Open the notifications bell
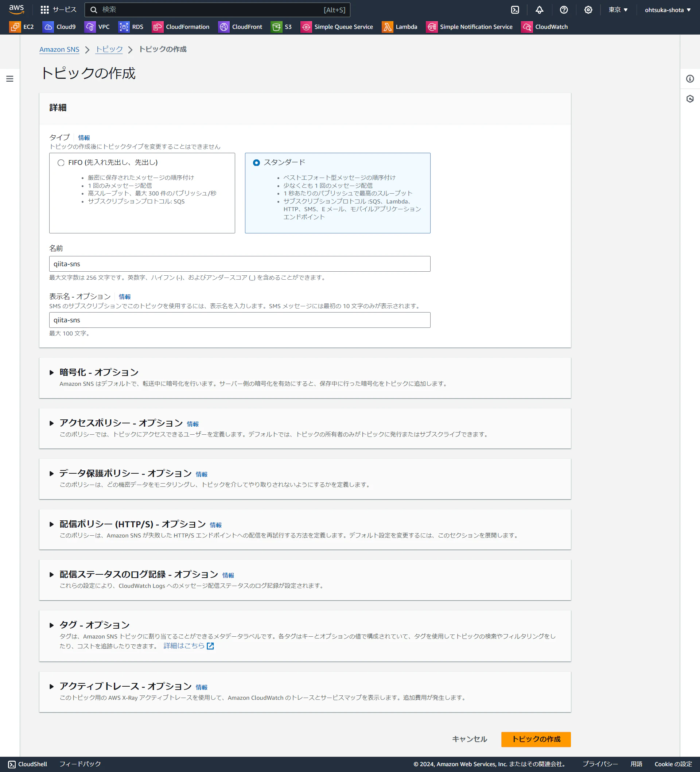The image size is (700, 772). coord(540,9)
